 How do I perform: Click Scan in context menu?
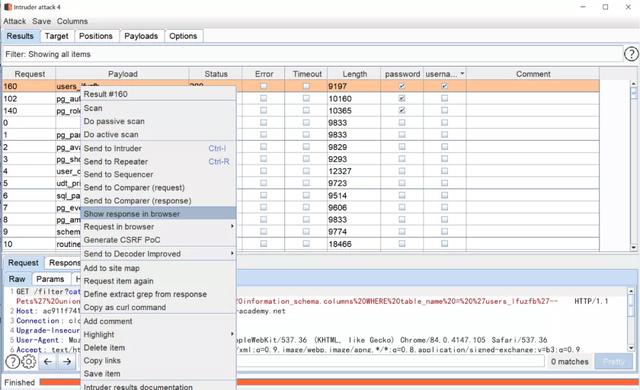(x=159, y=108)
